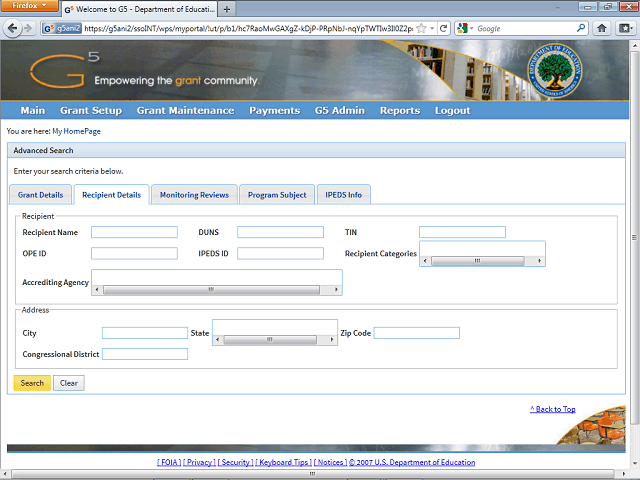The width and height of the screenshot is (640, 480).
Task: Click the IPEDS ID input field
Action: click(x=280, y=253)
